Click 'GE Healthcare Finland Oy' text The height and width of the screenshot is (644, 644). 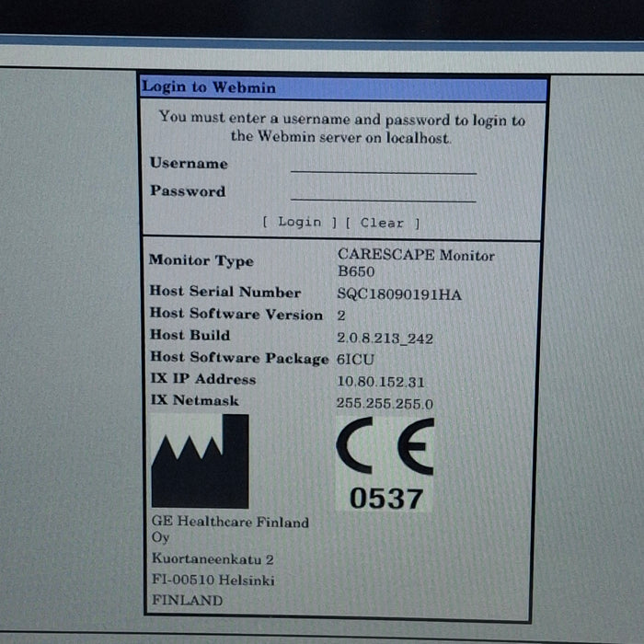[230, 529]
